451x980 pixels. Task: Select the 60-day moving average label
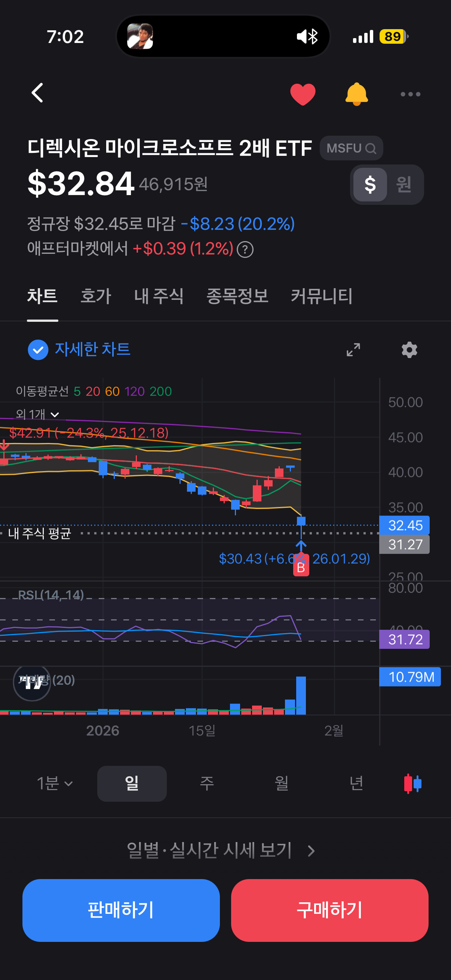pyautogui.click(x=112, y=391)
